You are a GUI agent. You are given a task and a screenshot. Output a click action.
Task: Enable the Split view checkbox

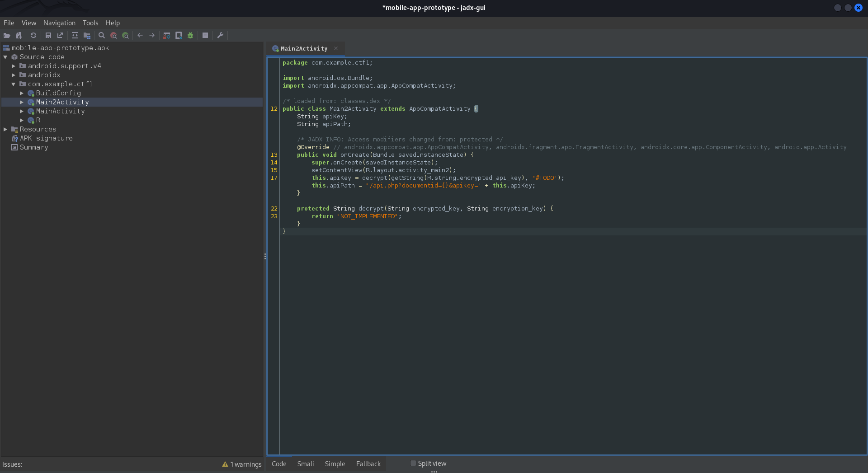coord(413,463)
